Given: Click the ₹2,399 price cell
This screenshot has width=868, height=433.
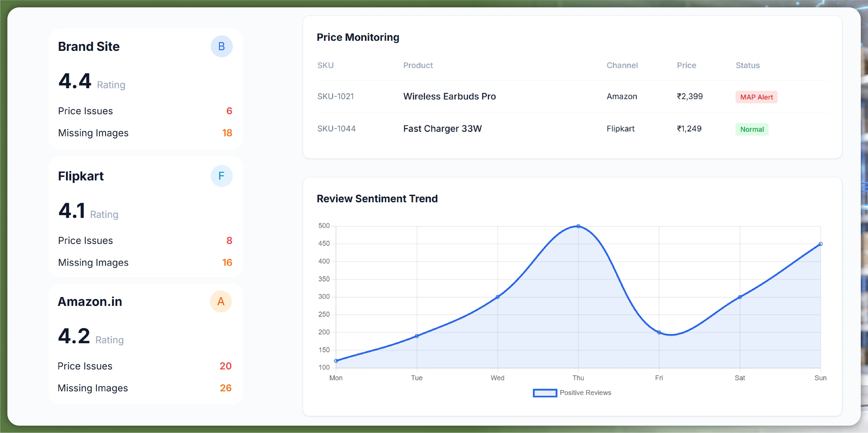Looking at the screenshot, I should coord(690,96).
